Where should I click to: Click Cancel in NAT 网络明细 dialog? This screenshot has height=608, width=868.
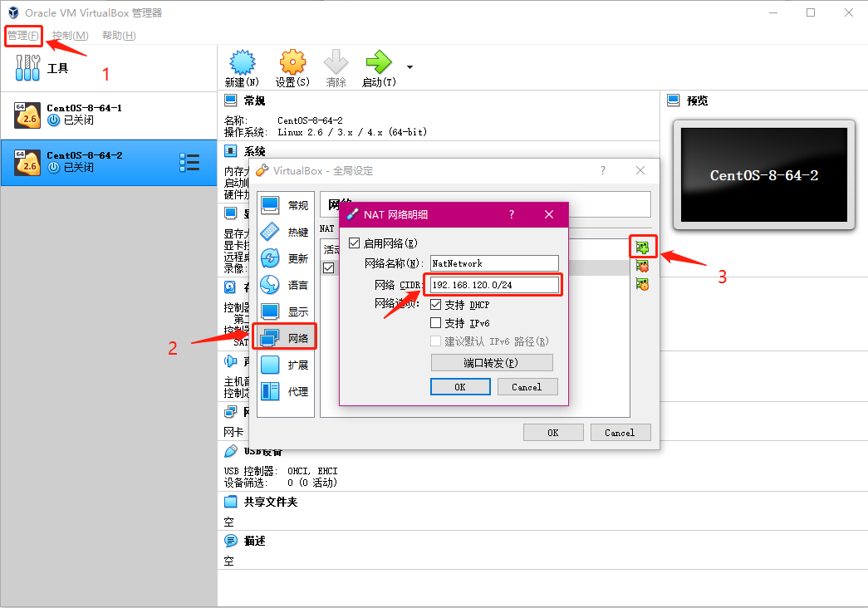point(527,387)
